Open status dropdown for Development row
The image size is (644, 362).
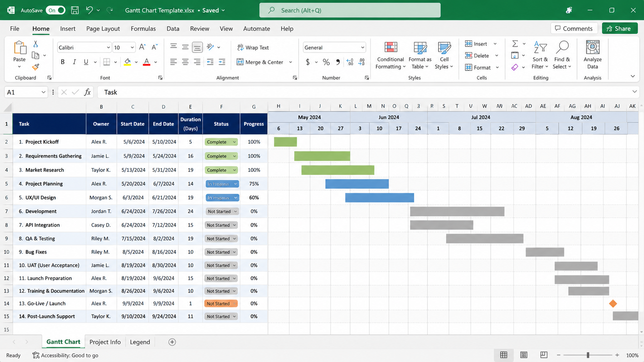click(235, 212)
